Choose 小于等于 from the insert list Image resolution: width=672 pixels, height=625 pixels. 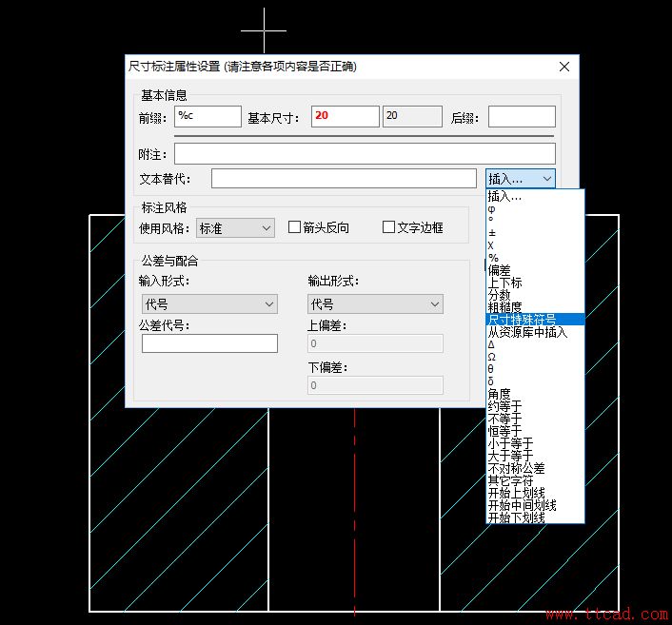(535, 443)
